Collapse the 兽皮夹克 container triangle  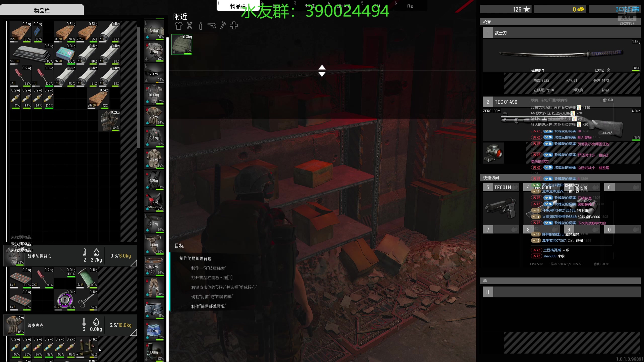[134, 332]
